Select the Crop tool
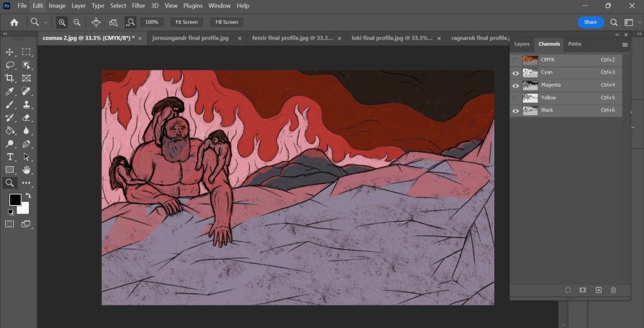Viewport: 644px width, 328px height. click(10, 78)
